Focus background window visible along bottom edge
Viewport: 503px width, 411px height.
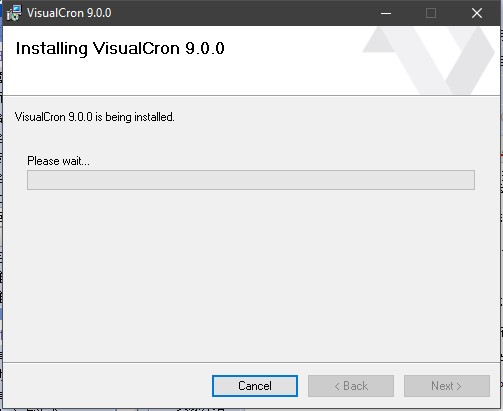(251, 410)
